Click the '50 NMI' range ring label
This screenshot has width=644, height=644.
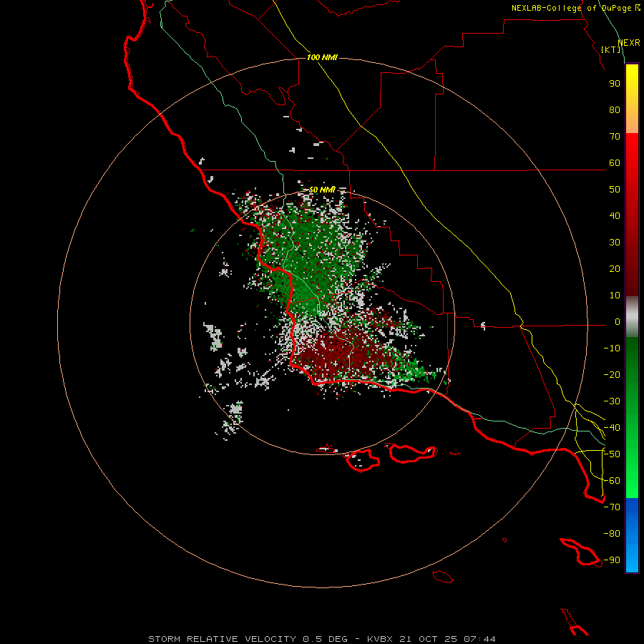coord(322,190)
